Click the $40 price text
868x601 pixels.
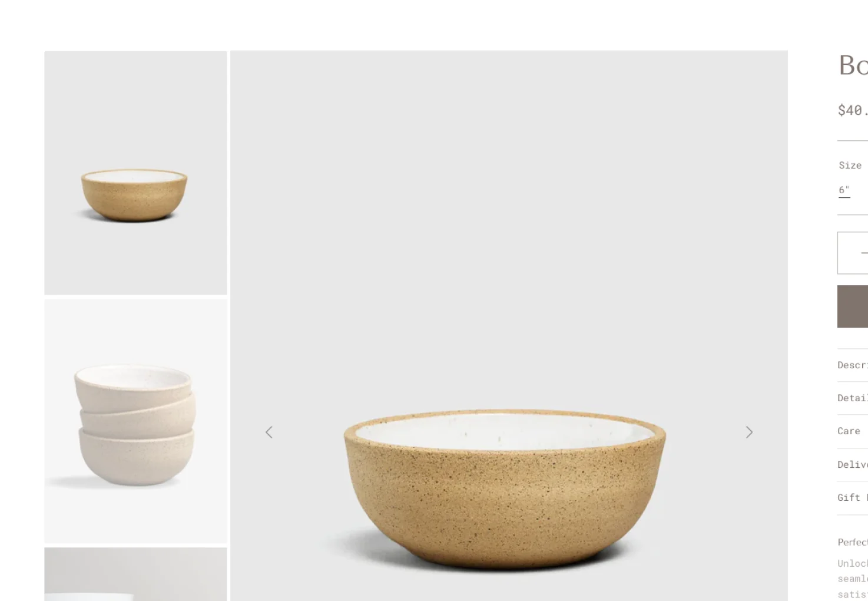853,110
